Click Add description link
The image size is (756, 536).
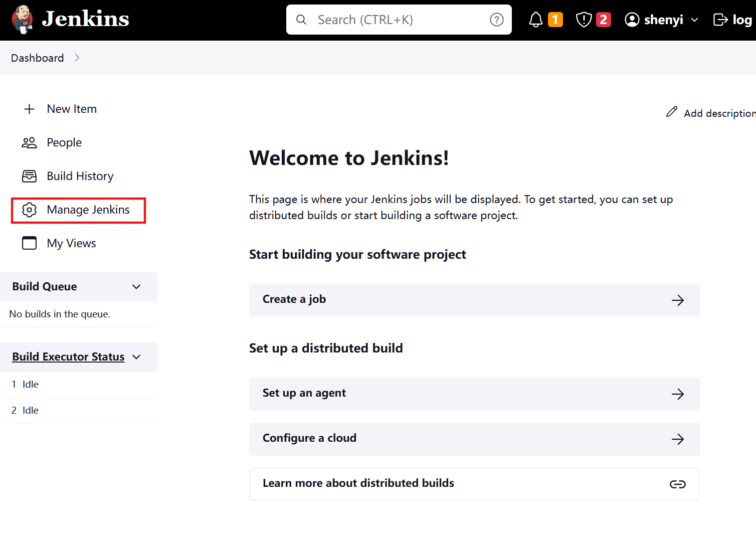[720, 113]
